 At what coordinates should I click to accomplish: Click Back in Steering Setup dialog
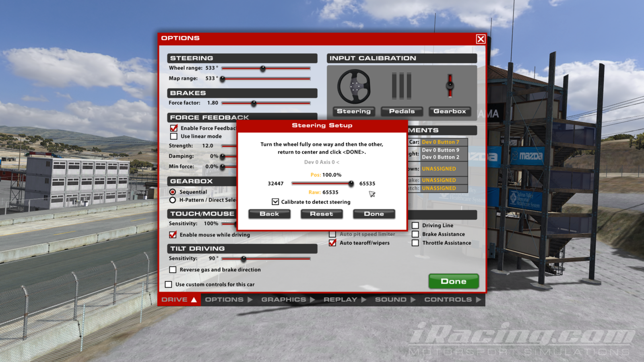click(269, 214)
